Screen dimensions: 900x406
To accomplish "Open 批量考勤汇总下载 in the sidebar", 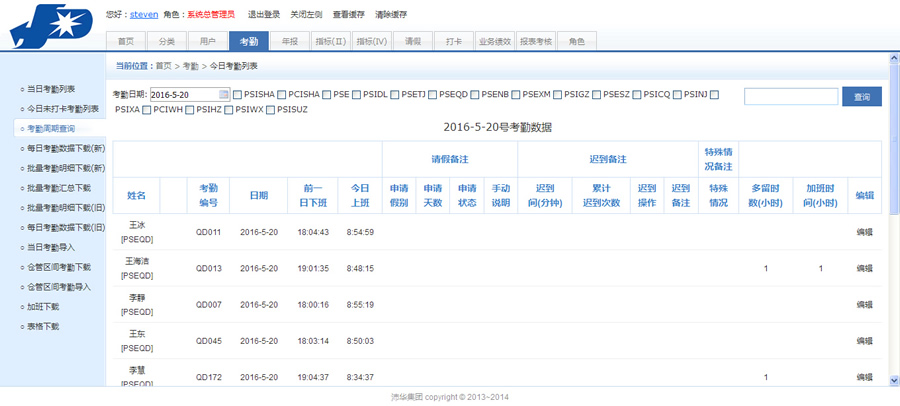I will coord(59,188).
